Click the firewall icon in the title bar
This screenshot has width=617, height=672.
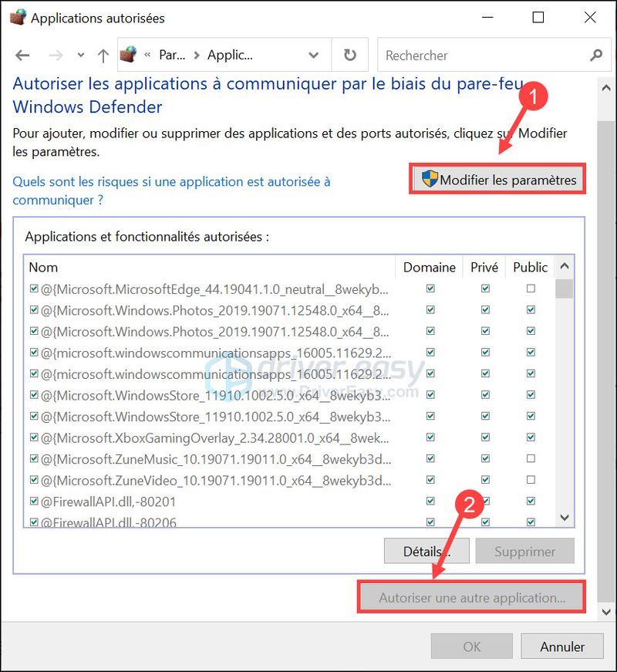[x=18, y=17]
